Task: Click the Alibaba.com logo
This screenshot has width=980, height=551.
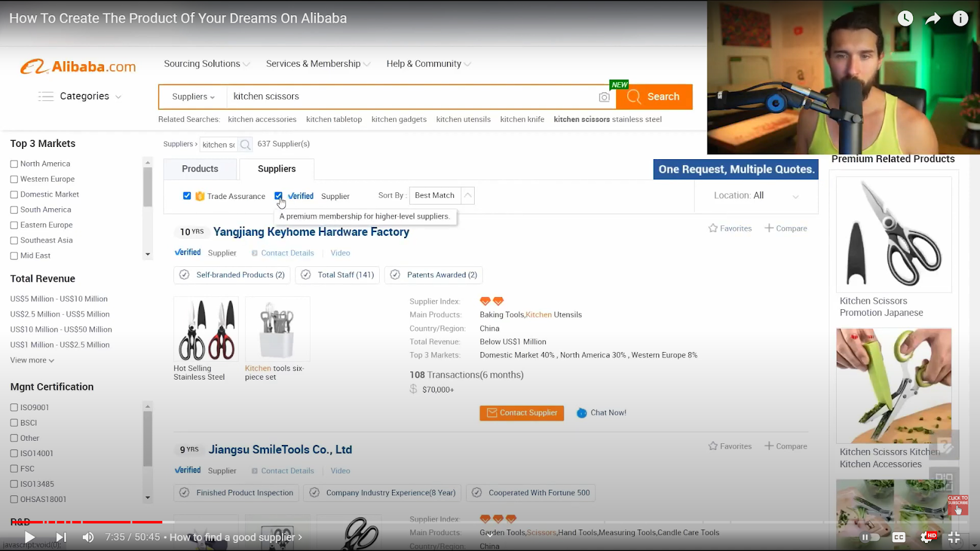Action: [78, 66]
